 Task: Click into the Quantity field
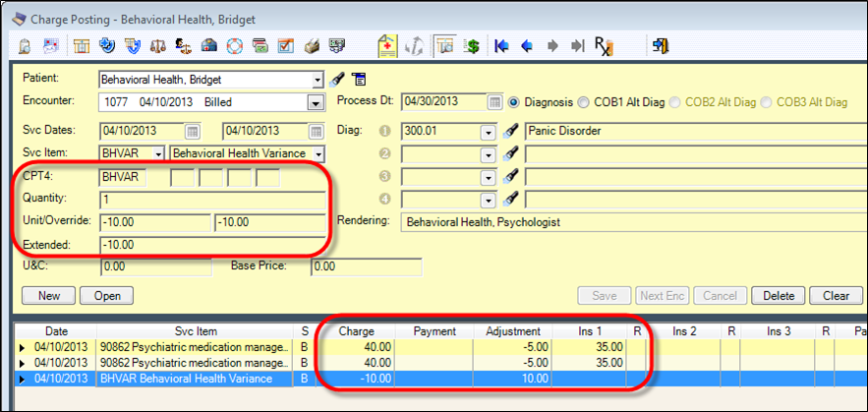click(x=212, y=200)
